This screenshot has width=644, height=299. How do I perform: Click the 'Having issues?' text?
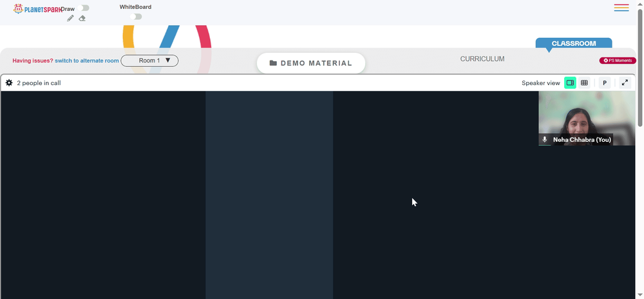[33, 61]
